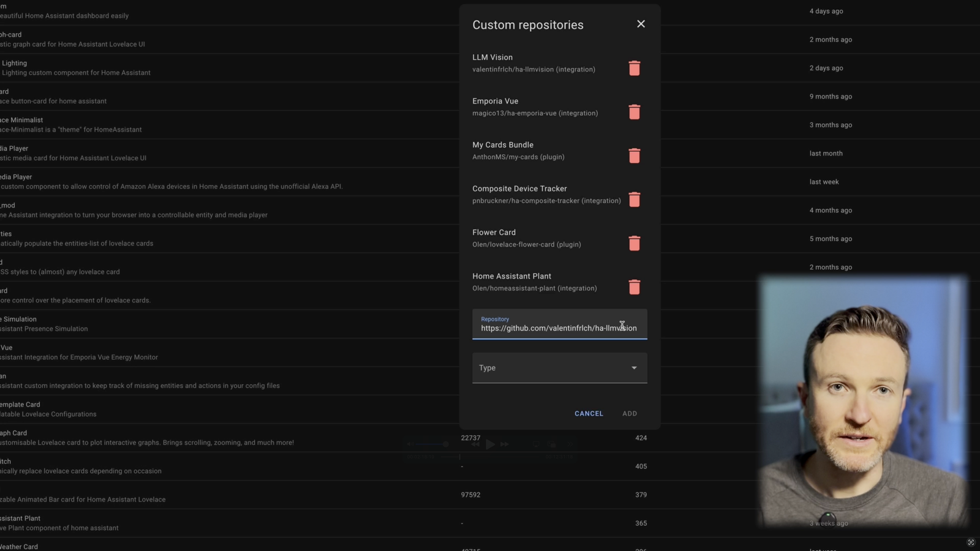Click the AirPlay icon in the playback bar
This screenshot has width=980, height=551.
[x=536, y=444]
